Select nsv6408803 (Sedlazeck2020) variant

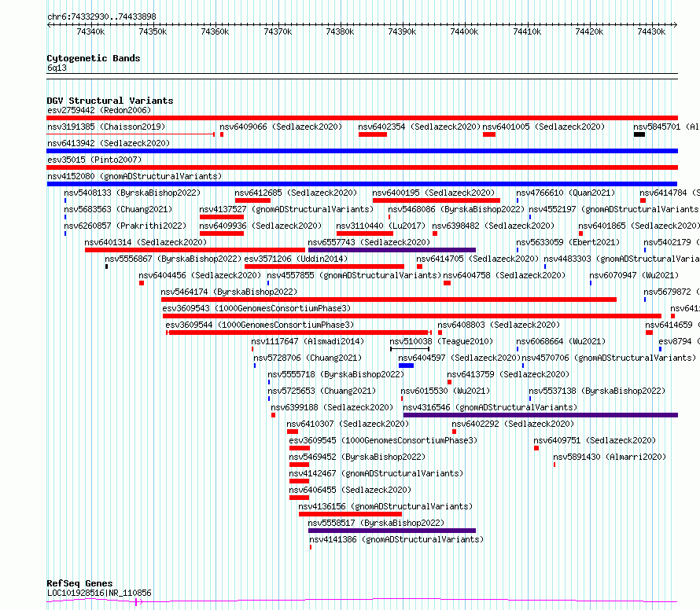click(x=499, y=325)
